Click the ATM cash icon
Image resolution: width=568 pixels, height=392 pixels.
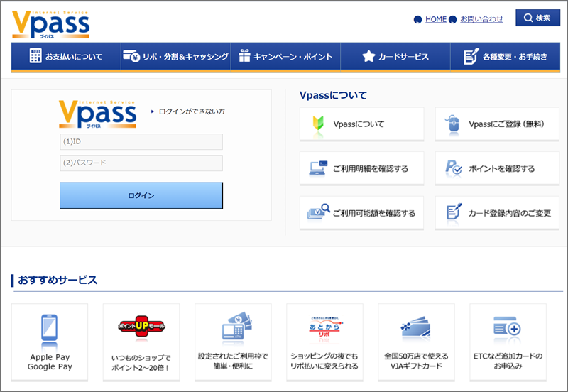(236, 327)
